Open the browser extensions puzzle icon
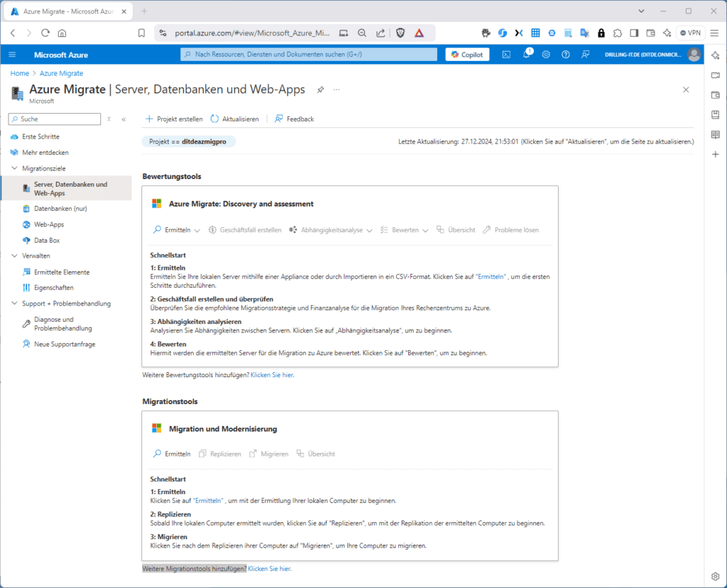This screenshot has height=588, width=727. click(618, 33)
